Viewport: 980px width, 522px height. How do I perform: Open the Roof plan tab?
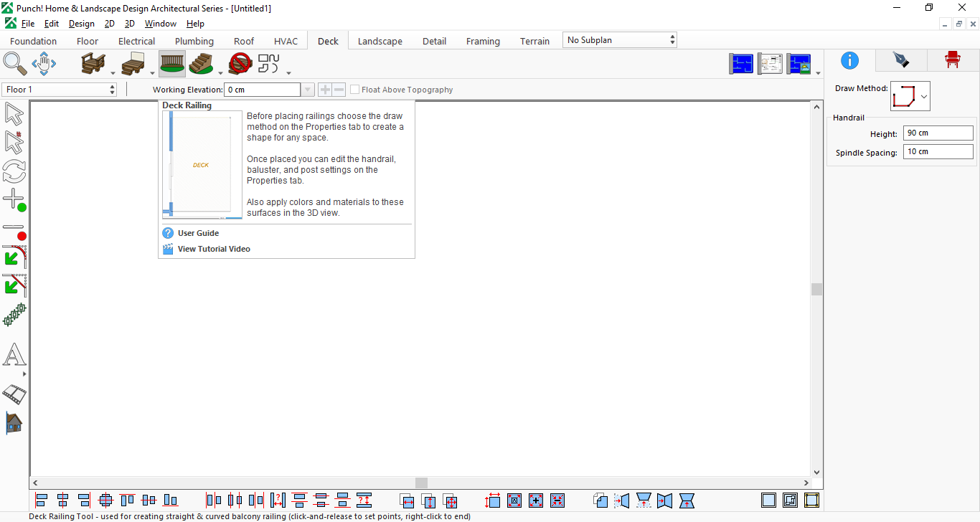(244, 41)
